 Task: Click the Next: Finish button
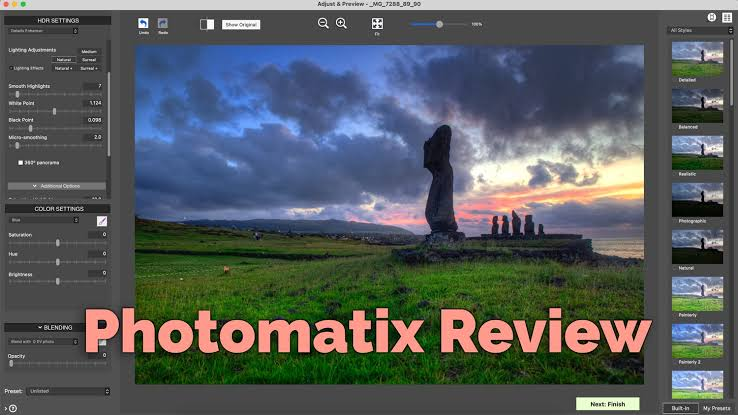click(608, 404)
